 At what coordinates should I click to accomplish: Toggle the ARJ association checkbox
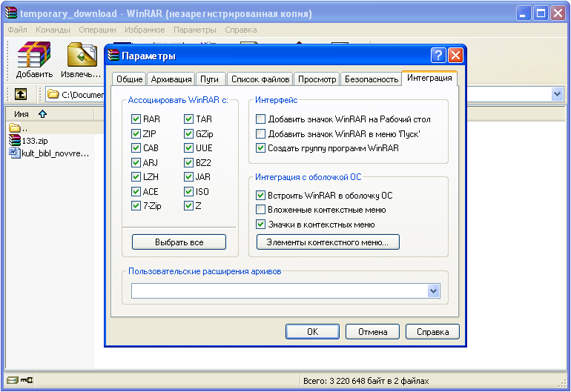(136, 162)
